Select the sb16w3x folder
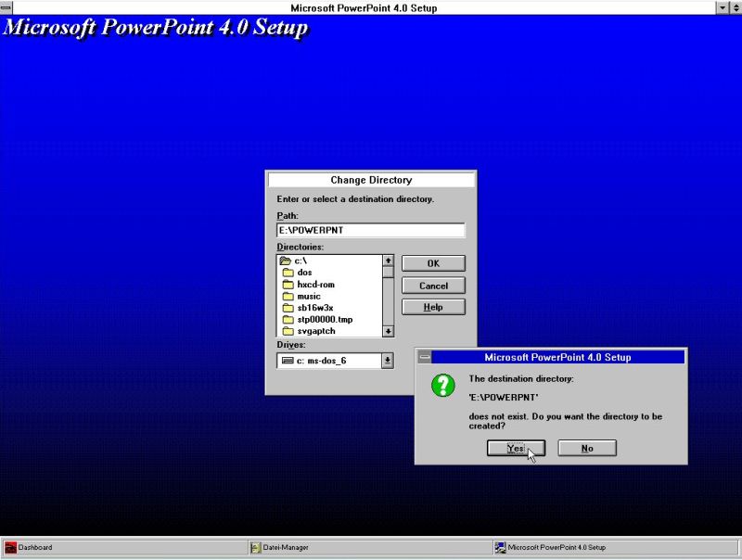 coord(315,308)
